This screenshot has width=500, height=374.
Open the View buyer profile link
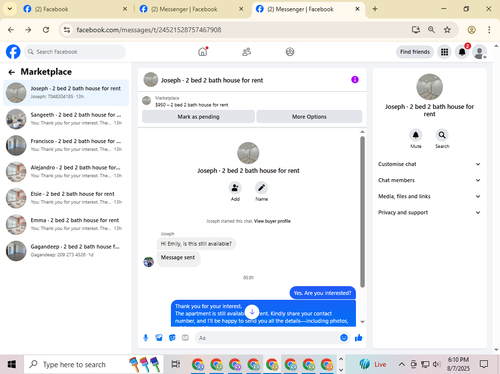tap(272, 221)
